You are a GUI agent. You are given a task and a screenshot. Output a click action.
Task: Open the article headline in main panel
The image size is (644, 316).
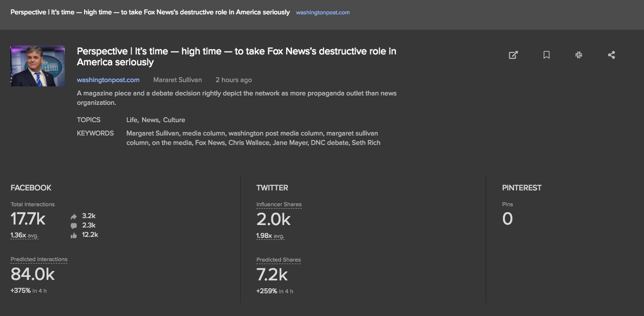pos(236,56)
